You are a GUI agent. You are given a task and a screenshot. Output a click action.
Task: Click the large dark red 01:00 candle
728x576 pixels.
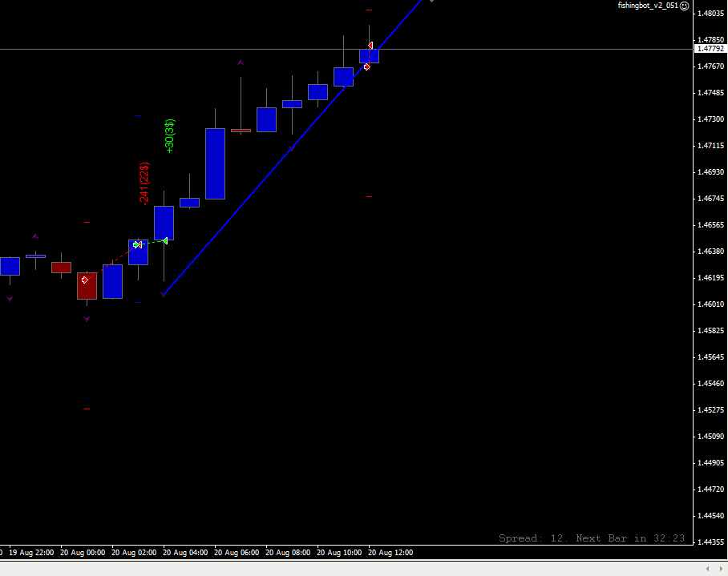pos(87,286)
